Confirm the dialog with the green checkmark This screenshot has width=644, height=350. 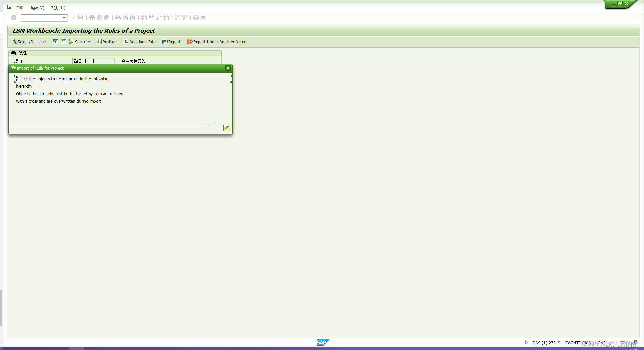(226, 128)
